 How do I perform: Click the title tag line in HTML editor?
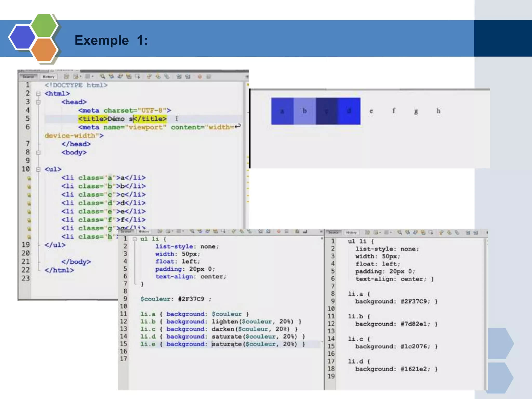(122, 119)
